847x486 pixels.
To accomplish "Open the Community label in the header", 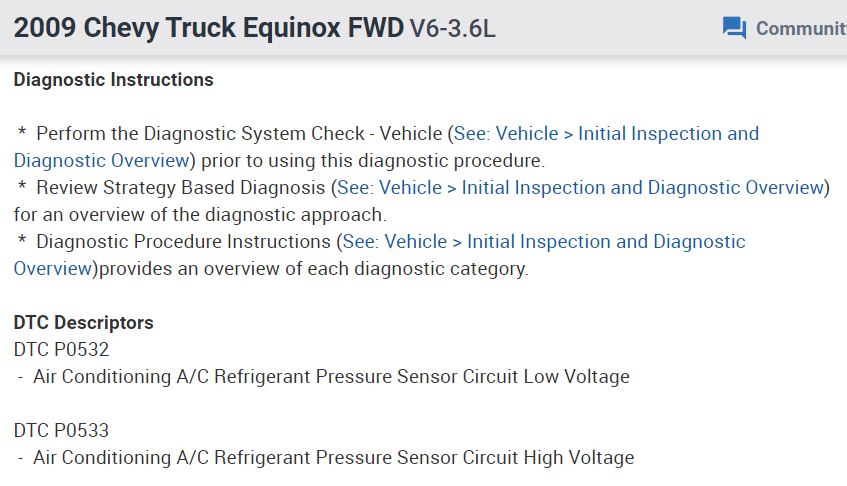I will 800,28.
